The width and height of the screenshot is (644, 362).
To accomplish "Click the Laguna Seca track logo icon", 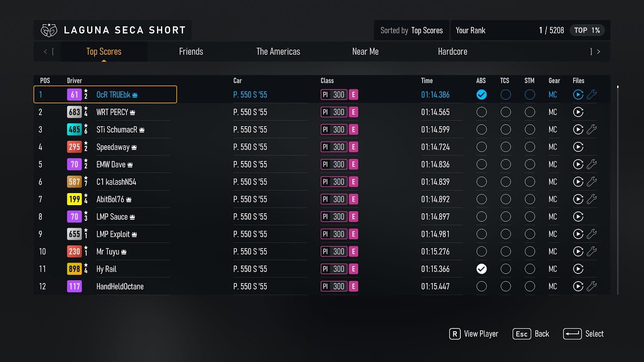I will point(49,30).
